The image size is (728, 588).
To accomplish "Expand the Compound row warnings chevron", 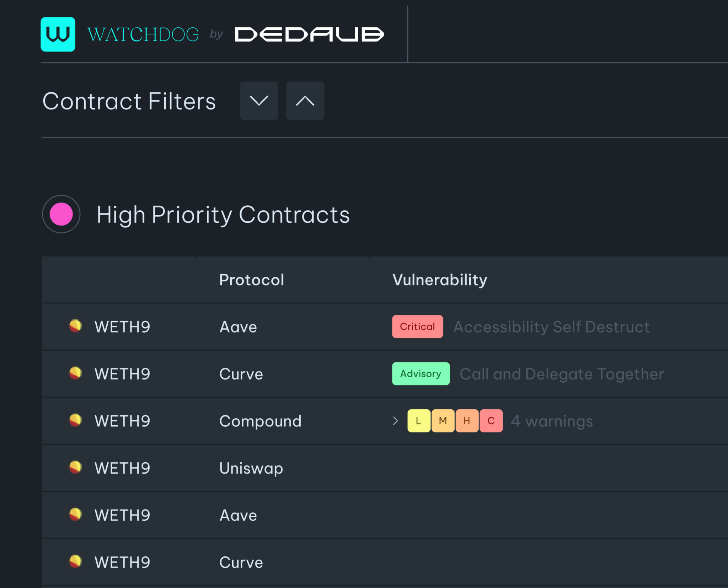I will (x=395, y=421).
